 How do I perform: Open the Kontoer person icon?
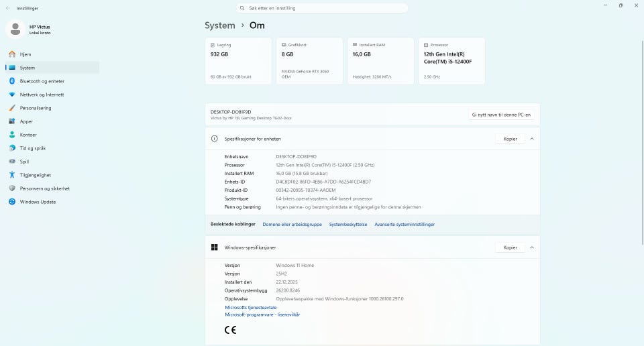[12, 135]
